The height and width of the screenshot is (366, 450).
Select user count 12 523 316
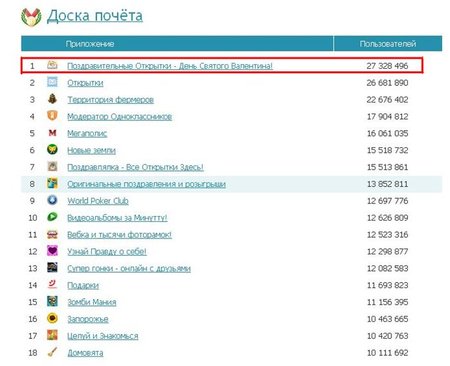pos(387,235)
